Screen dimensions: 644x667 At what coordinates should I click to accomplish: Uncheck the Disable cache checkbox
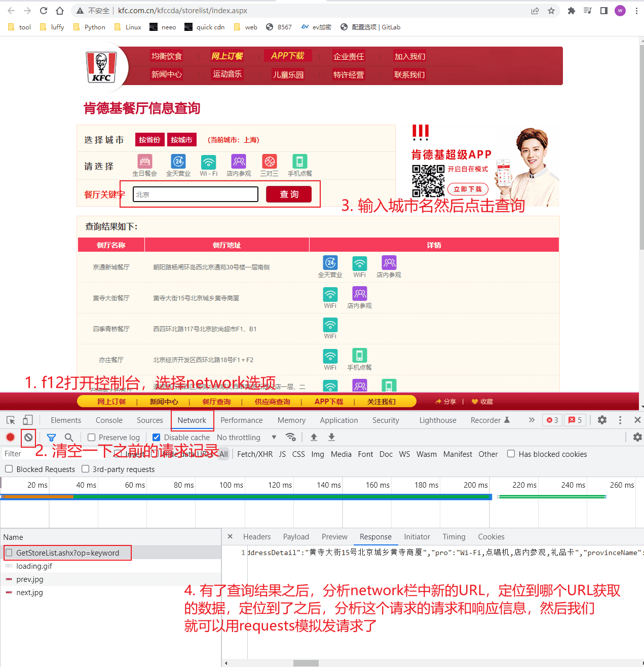pos(157,437)
